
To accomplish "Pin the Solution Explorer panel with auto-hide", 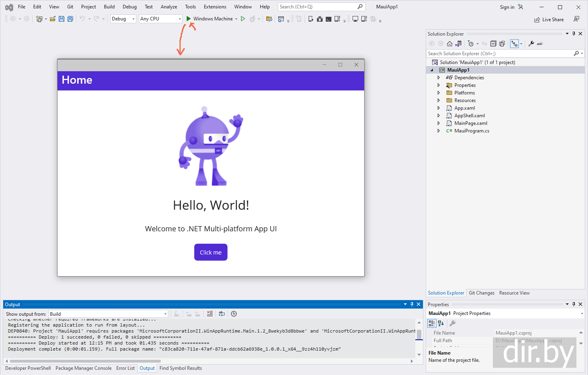I will coord(574,34).
